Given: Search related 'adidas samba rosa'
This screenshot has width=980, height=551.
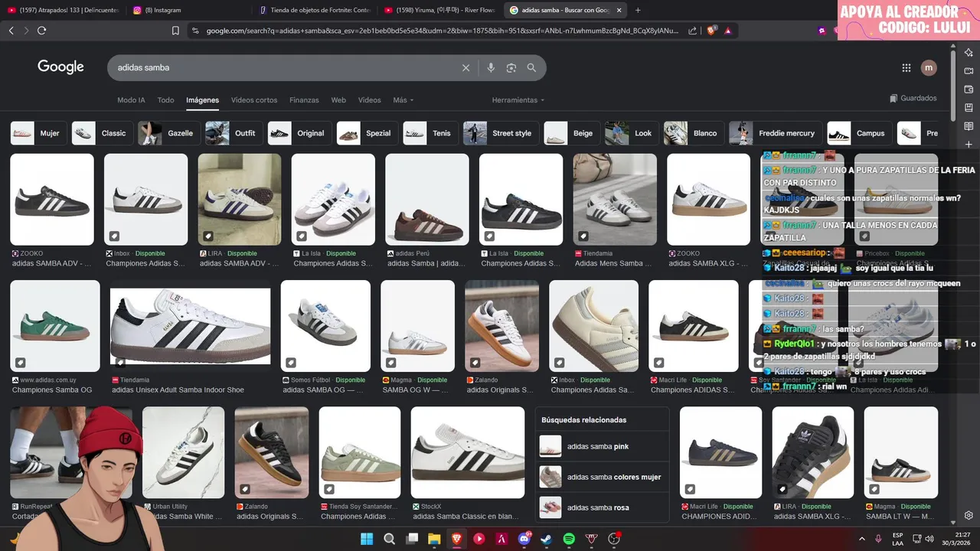Looking at the screenshot, I should [x=603, y=507].
